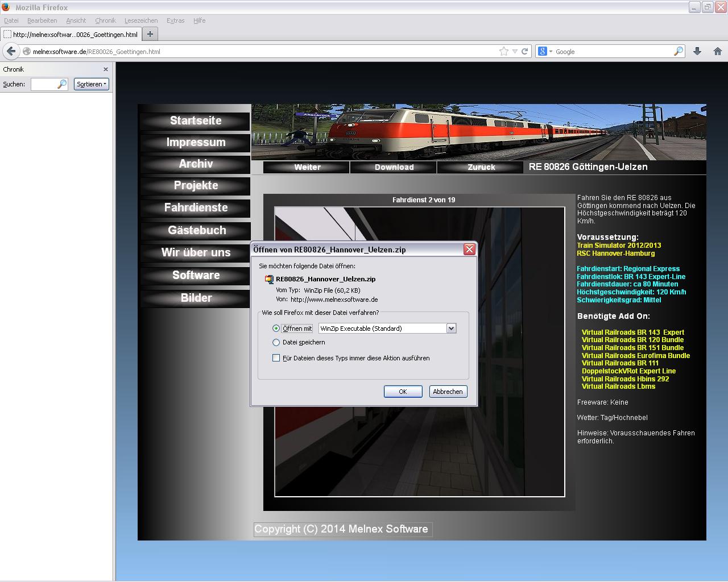Image resolution: width=728 pixels, height=582 pixels.
Task: Open the Archiv page link
Action: pos(195,164)
